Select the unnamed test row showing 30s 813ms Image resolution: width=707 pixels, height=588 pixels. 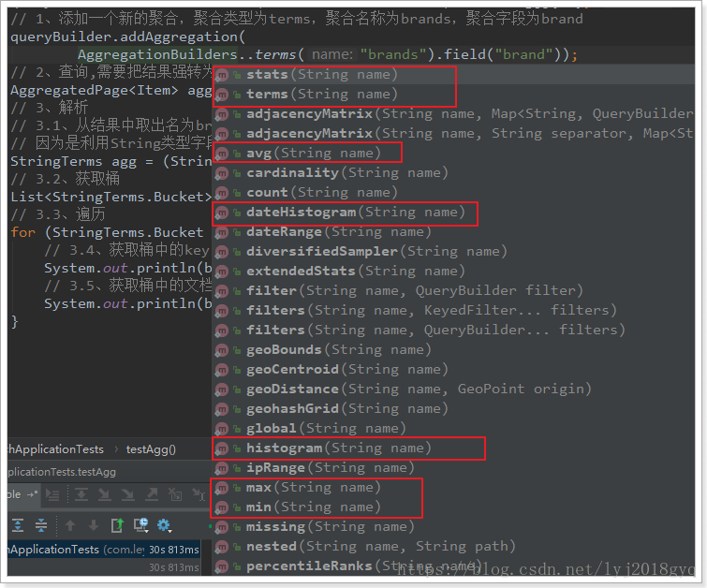103,567
